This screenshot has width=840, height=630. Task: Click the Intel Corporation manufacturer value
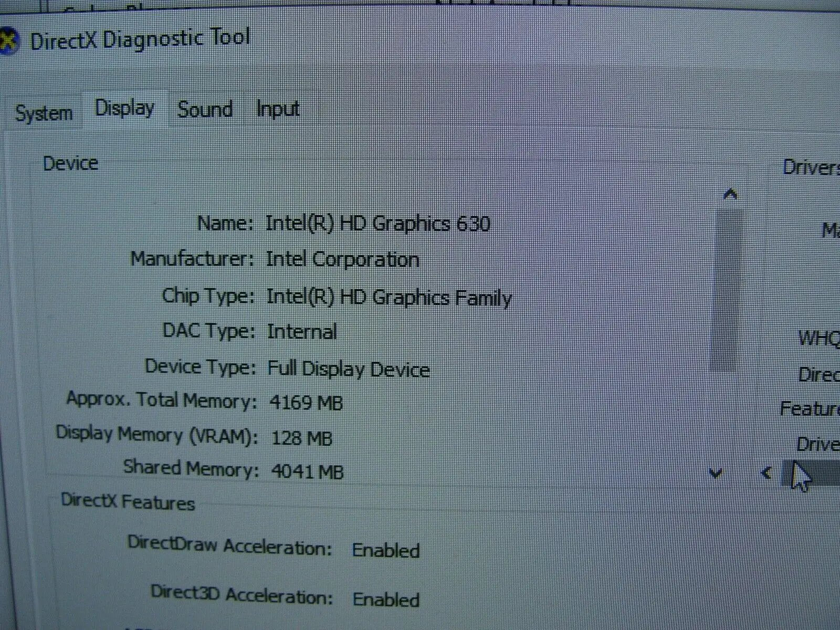click(342, 259)
